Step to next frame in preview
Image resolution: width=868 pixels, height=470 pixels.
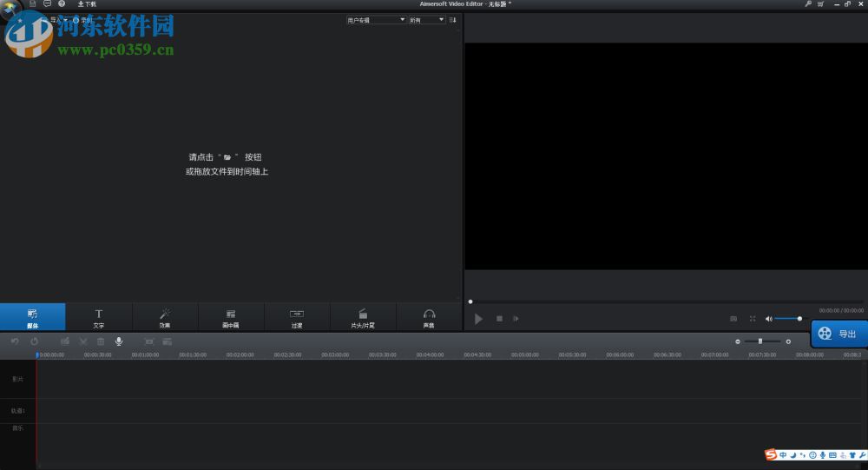516,319
